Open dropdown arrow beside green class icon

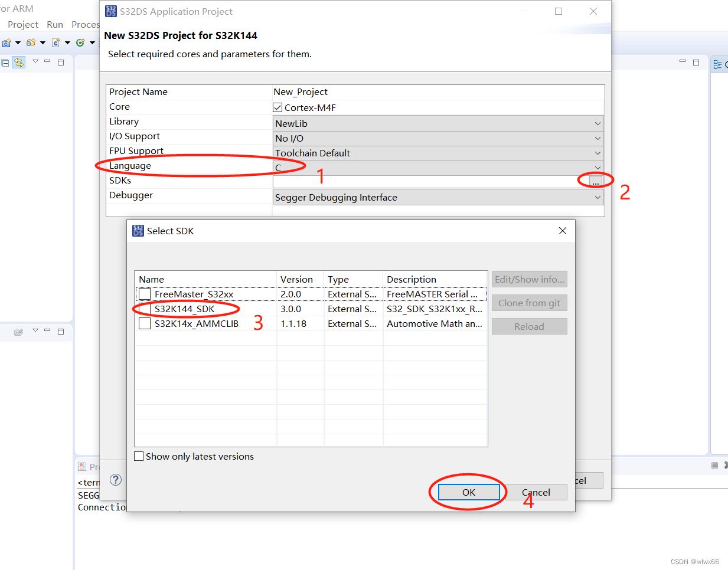click(92, 42)
